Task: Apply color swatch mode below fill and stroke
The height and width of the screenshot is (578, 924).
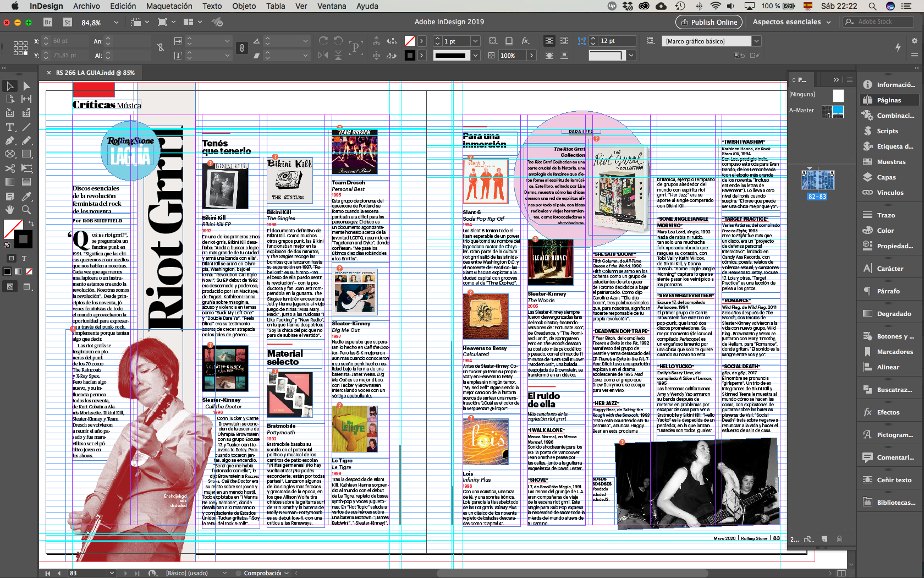Action: (7, 271)
